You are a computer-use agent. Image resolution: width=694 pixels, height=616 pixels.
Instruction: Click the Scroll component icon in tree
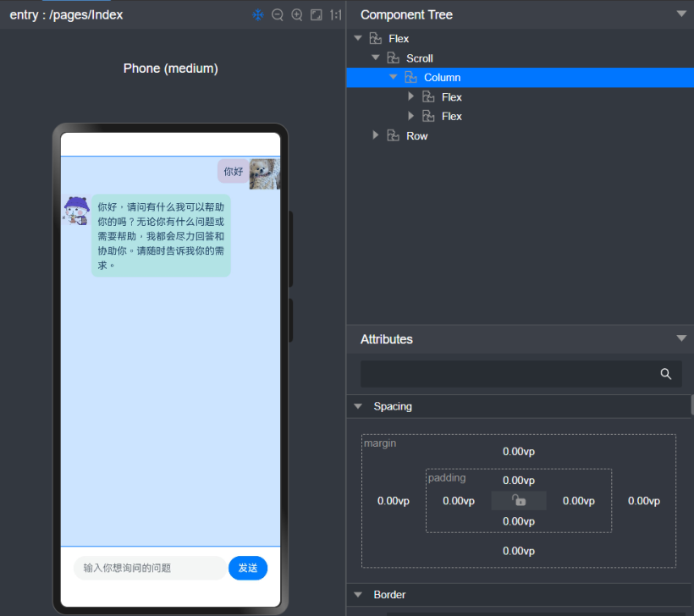coord(393,58)
